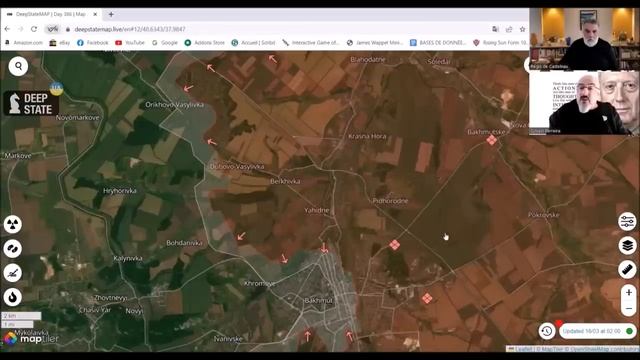This screenshot has height=360, width=640.
Task: Open the Addons Store bookmark
Action: (204, 42)
